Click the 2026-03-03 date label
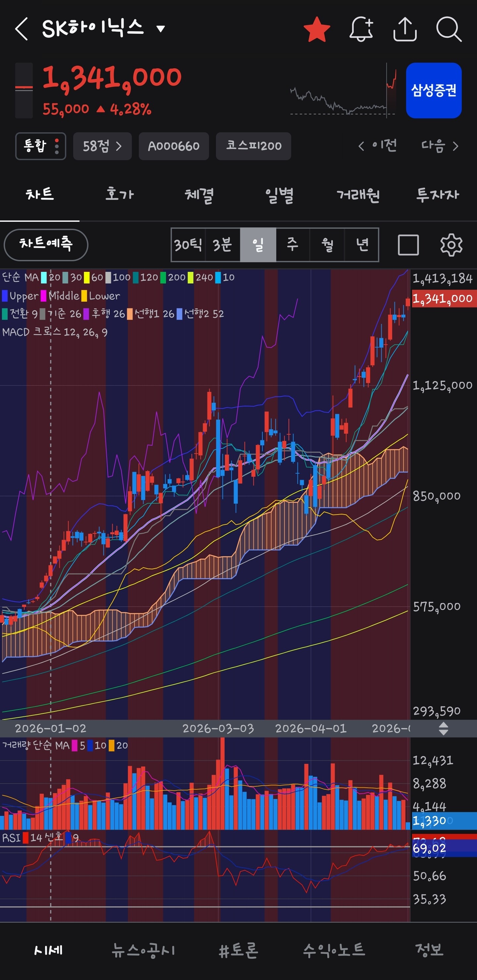 click(x=218, y=728)
